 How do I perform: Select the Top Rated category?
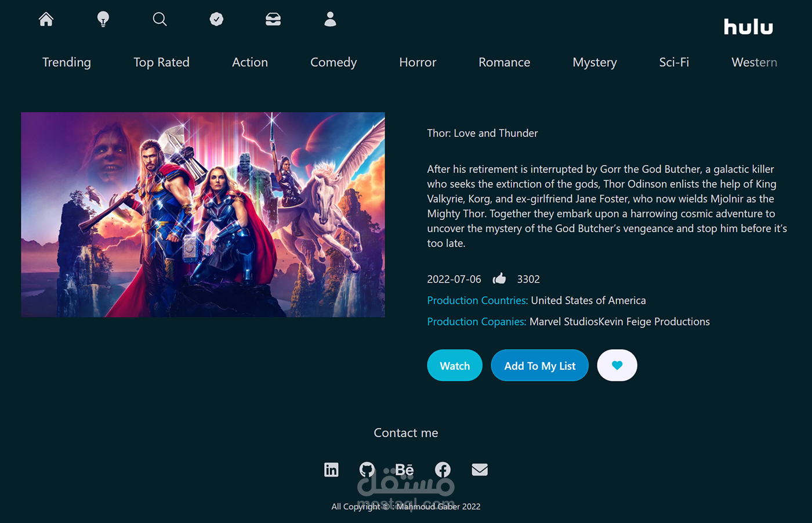[x=161, y=62]
